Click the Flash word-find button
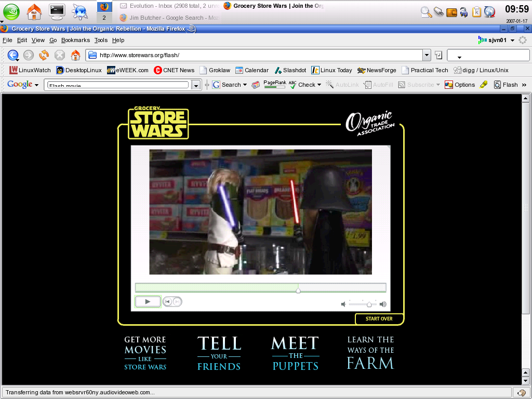This screenshot has height=399, width=532. pyautogui.click(x=506, y=85)
